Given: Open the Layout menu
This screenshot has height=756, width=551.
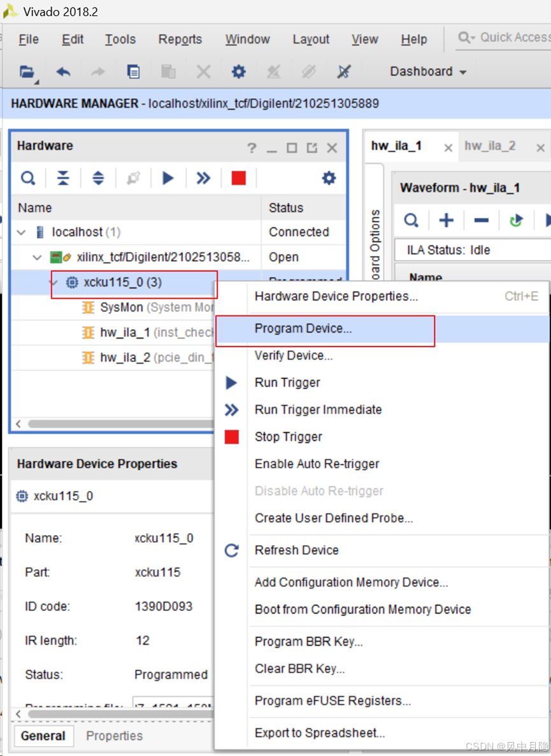Looking at the screenshot, I should pos(311,39).
